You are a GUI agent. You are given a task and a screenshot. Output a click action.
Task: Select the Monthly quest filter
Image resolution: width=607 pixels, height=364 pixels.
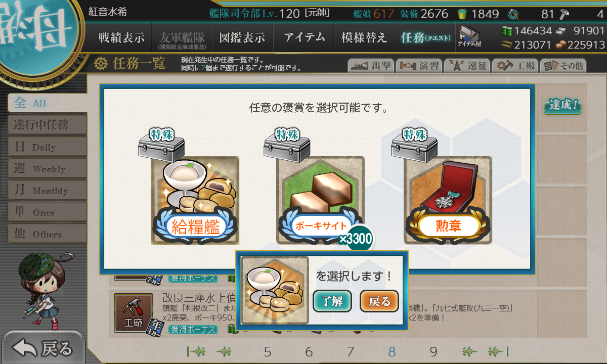(x=47, y=190)
